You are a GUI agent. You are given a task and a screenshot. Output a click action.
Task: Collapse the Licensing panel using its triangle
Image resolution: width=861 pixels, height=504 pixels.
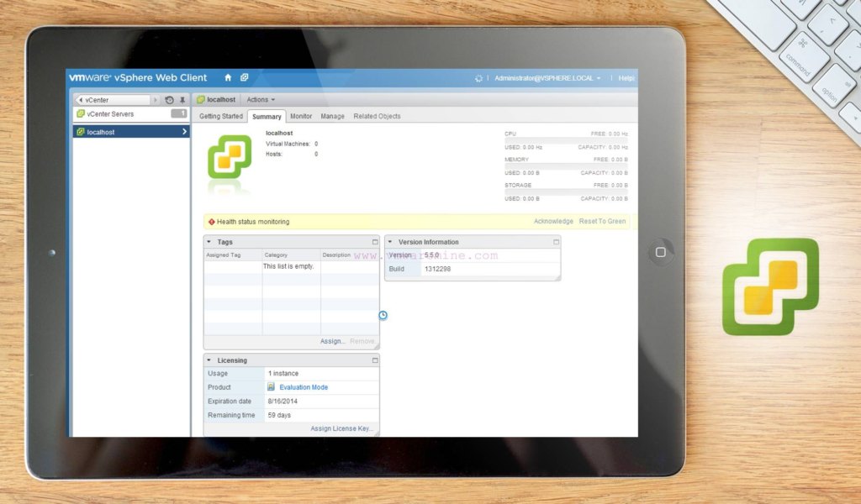click(x=208, y=360)
